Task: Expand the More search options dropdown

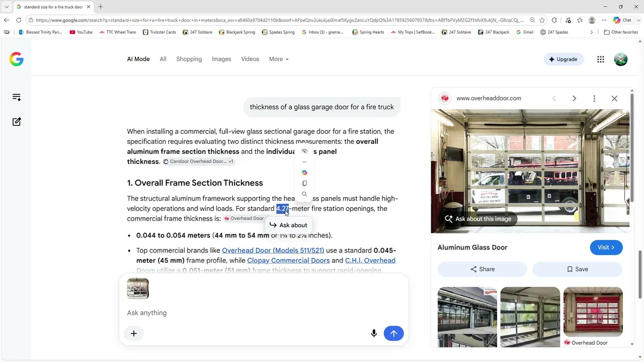Action: pos(279,59)
